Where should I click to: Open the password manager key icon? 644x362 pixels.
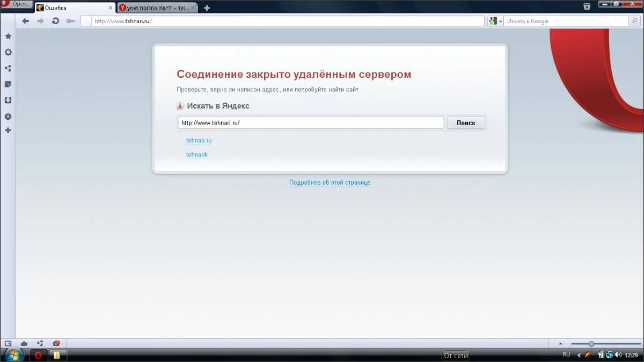tap(71, 21)
